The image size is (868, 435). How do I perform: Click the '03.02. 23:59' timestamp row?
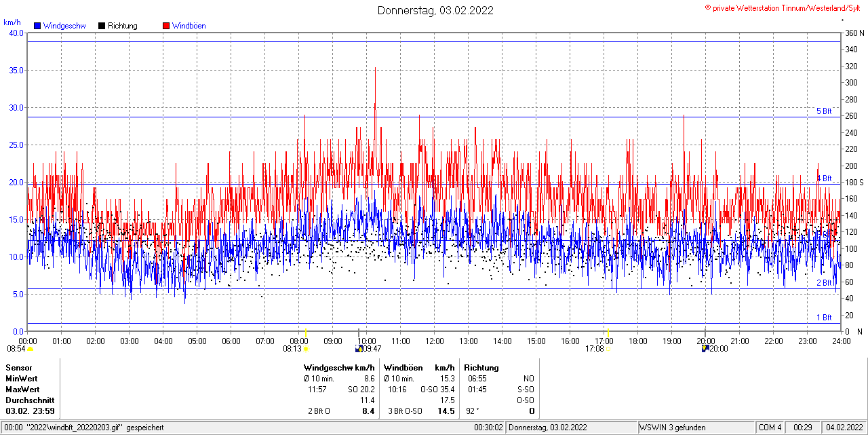[31, 411]
